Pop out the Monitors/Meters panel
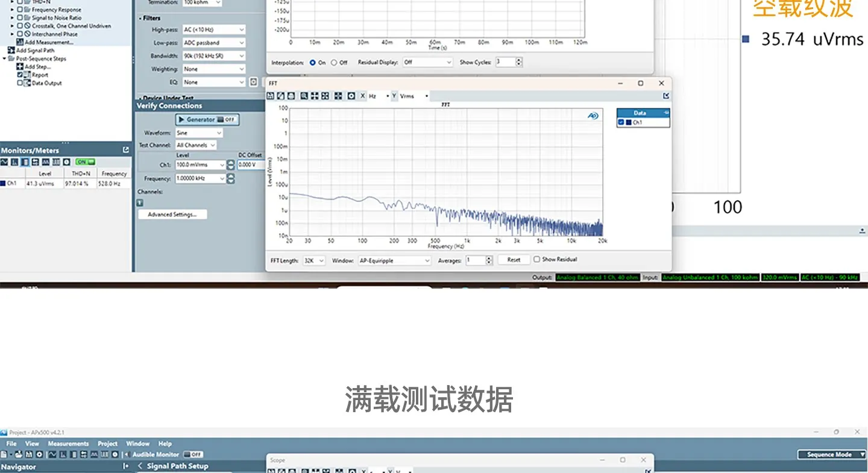 coord(125,150)
